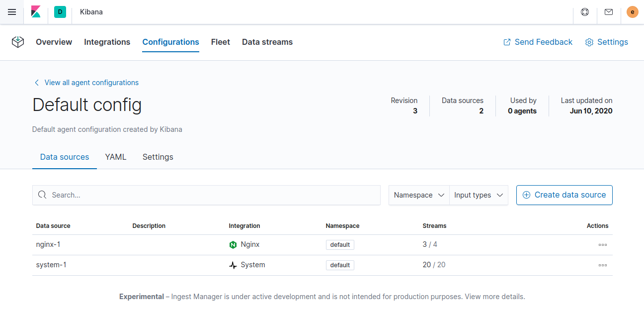
Task: Click inside the data source search field
Action: pos(206,195)
